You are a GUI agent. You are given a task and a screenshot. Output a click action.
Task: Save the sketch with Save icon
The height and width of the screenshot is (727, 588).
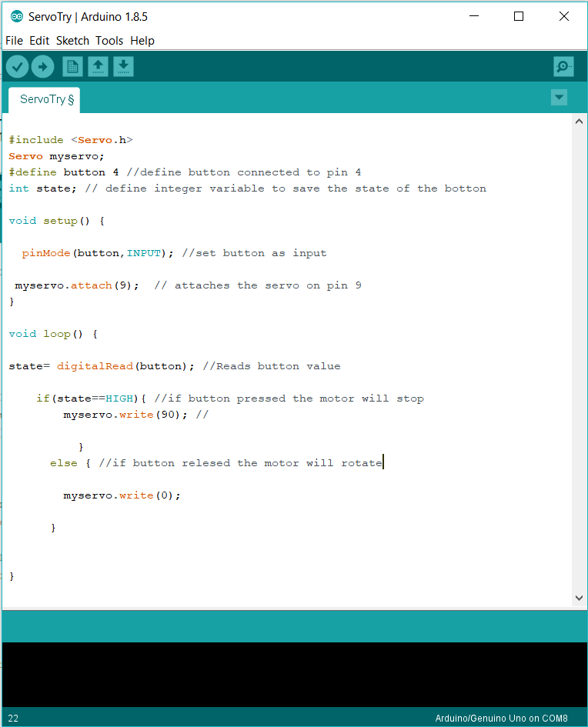tap(123, 67)
